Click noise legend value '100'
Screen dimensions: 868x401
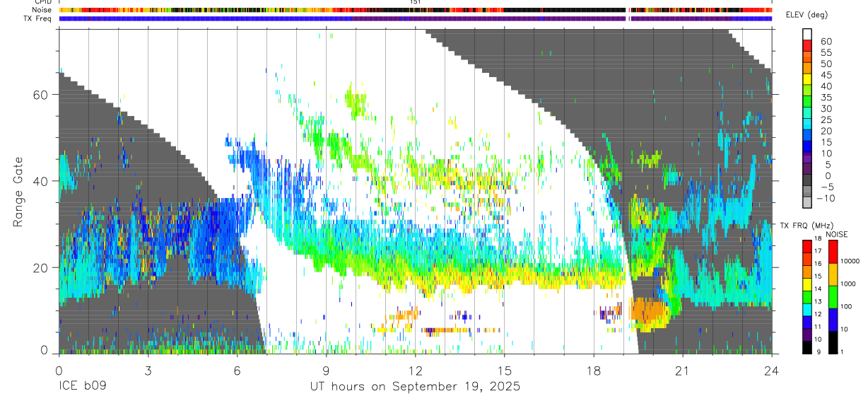pos(848,306)
